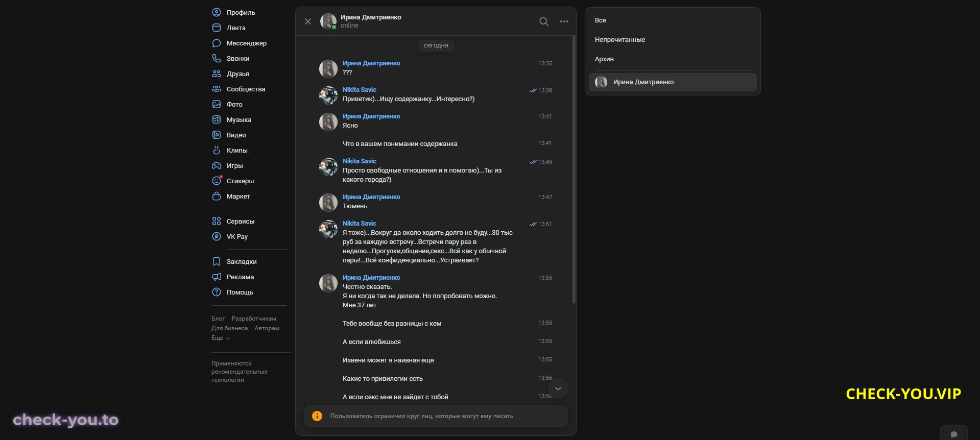Open the Игры gamepad icon
Viewport: 980px width, 440px height.
(x=217, y=165)
